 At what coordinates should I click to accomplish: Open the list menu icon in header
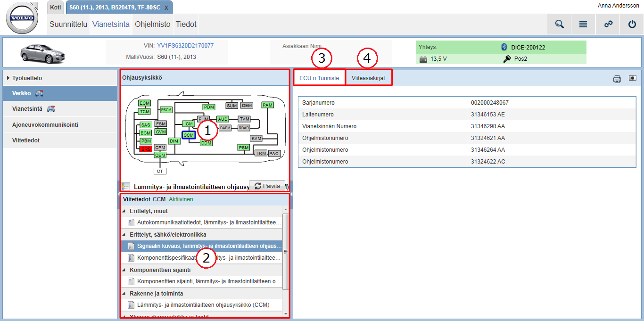(583, 24)
